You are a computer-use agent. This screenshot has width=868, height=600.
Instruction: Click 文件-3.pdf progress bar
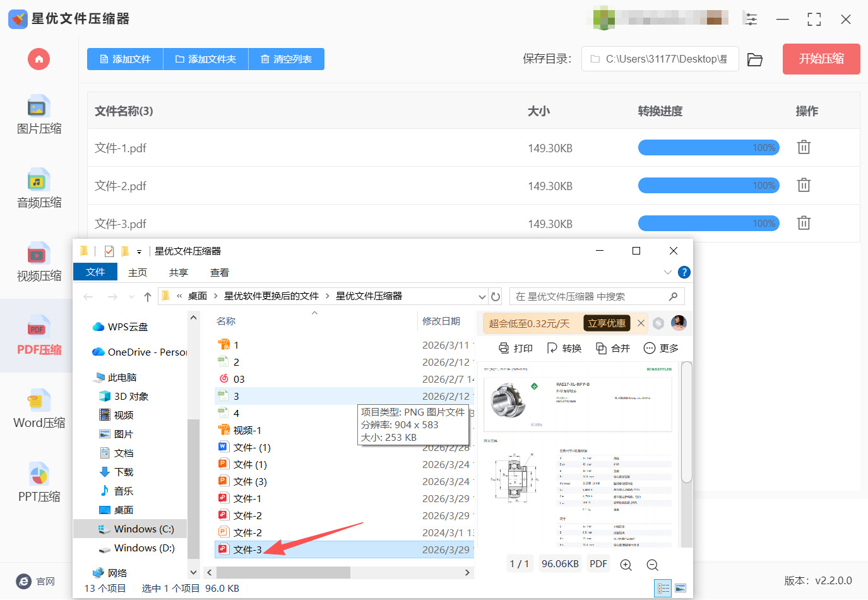[x=709, y=223]
